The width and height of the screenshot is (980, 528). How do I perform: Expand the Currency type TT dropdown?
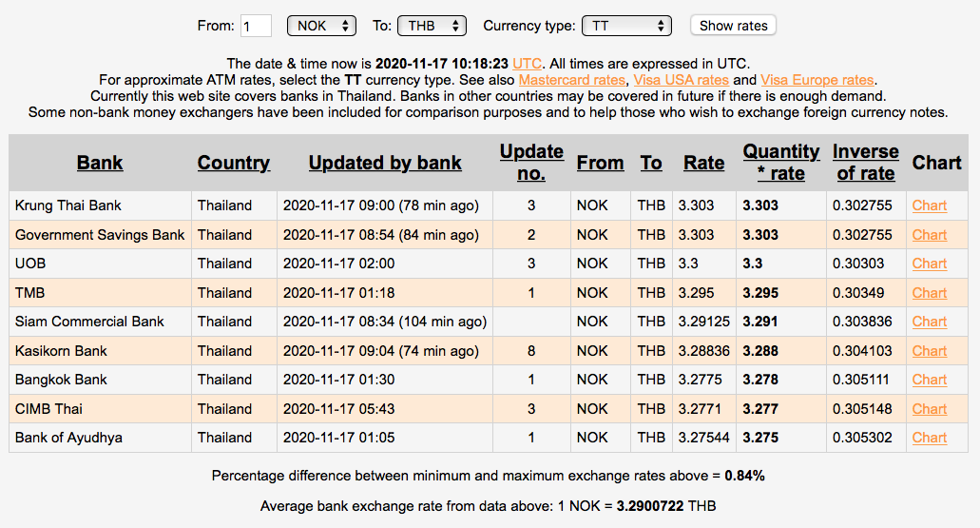pos(626,26)
